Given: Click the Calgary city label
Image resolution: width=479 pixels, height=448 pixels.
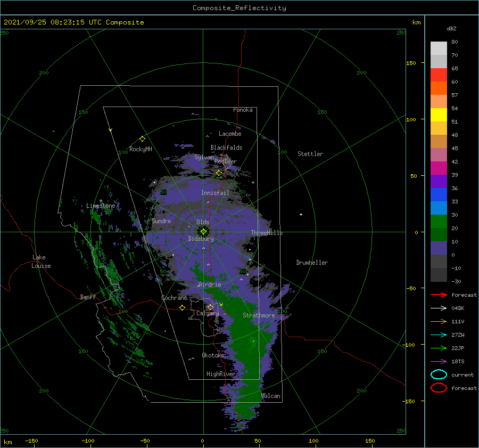Looking at the screenshot, I should 208,313.
